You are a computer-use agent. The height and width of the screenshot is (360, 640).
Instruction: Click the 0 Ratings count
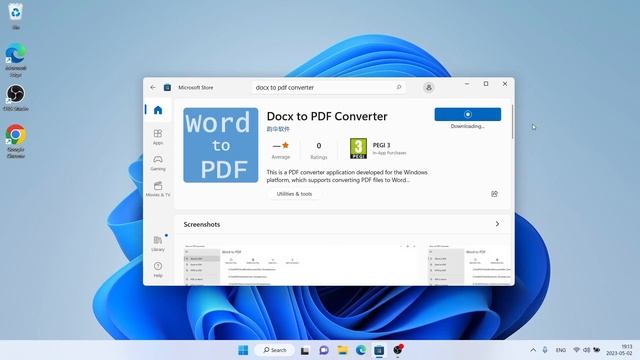point(319,150)
